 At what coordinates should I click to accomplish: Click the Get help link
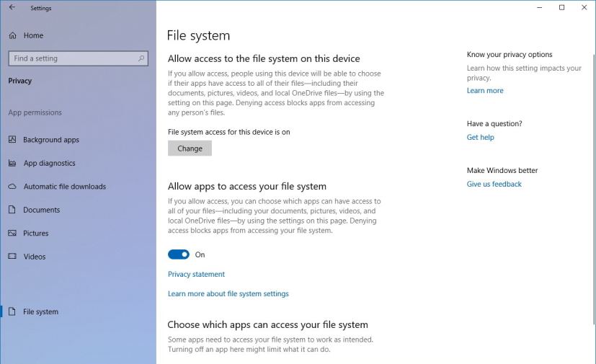(481, 137)
